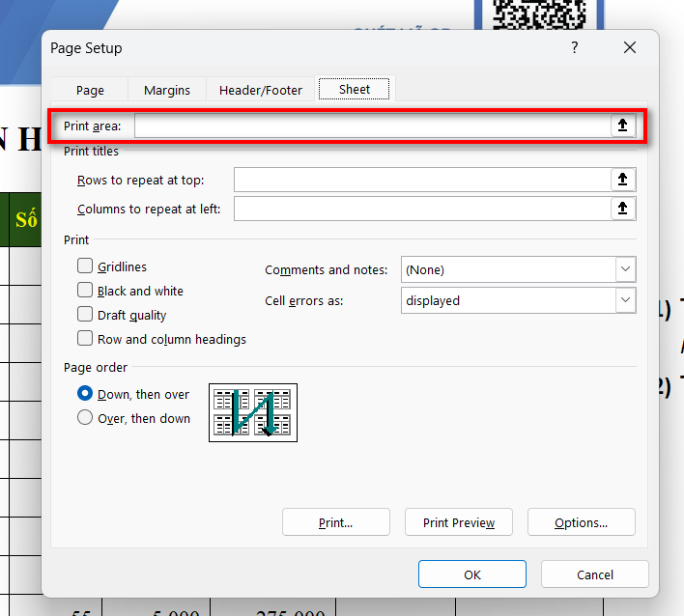Switch to the Margins tab

pyautogui.click(x=167, y=90)
